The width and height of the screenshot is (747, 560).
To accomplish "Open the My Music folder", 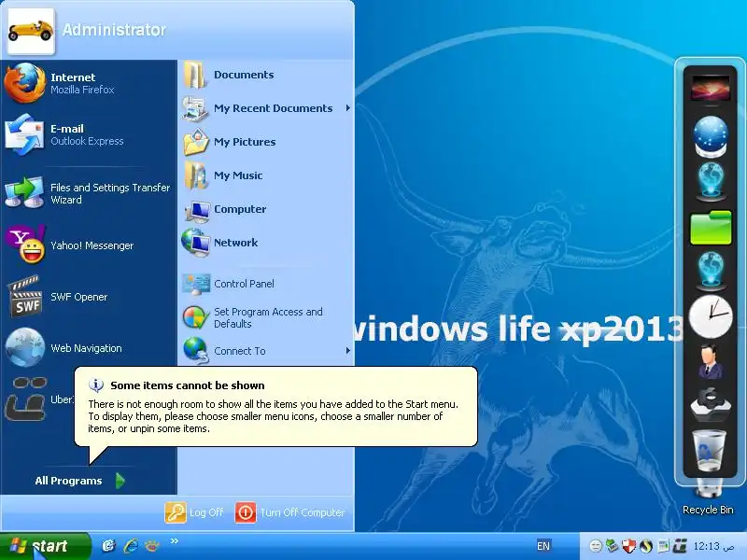I will coord(266,175).
